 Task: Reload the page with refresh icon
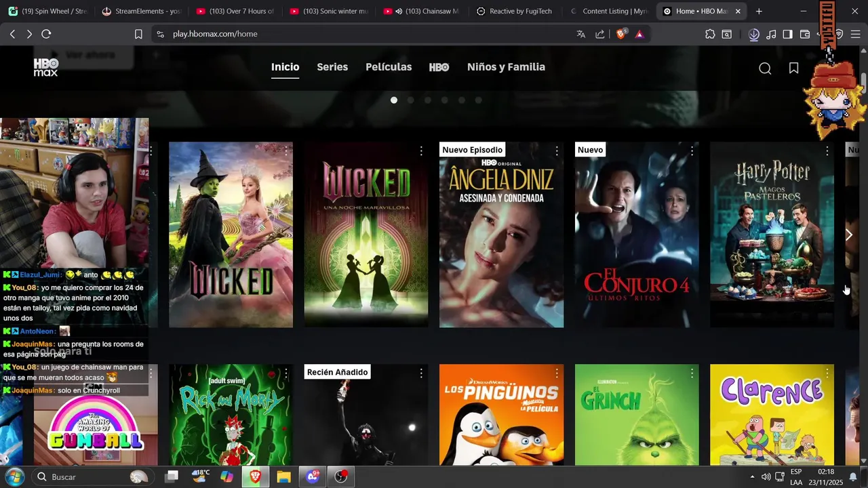[x=46, y=34]
